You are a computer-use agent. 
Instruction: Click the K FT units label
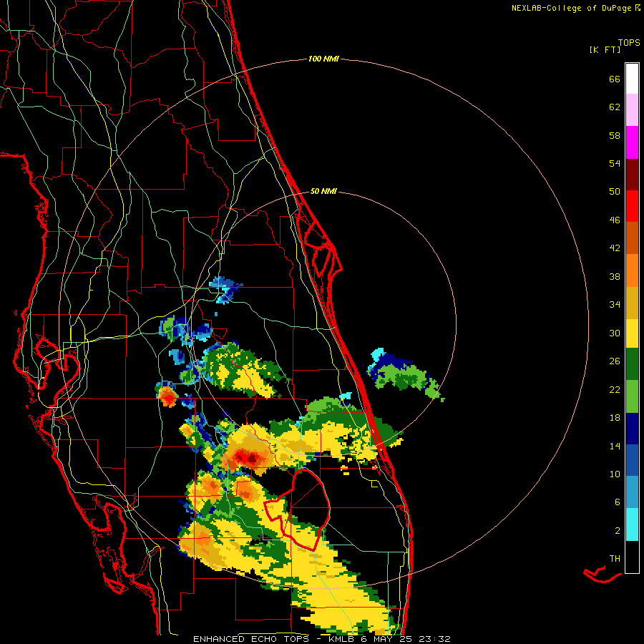605,50
